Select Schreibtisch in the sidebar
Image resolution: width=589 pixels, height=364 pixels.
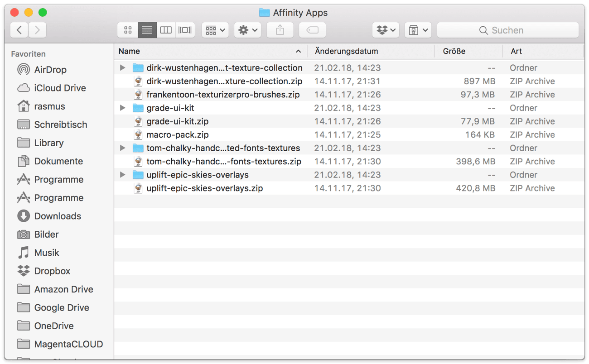click(x=52, y=125)
